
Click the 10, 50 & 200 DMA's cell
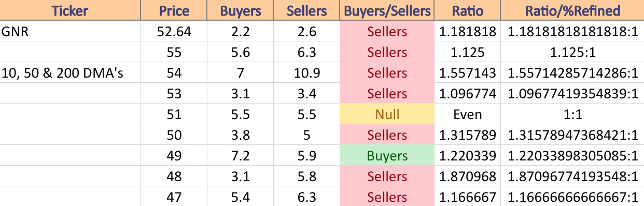(x=71, y=73)
